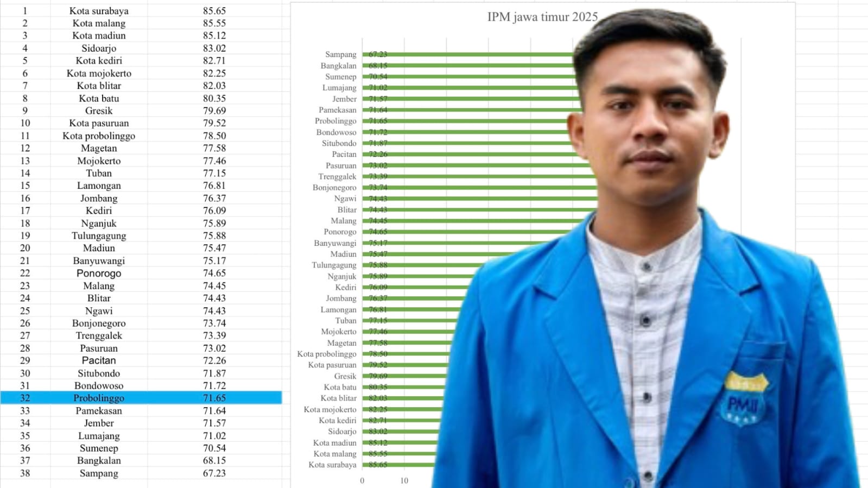Select the rank number 1 cell

coord(25,11)
